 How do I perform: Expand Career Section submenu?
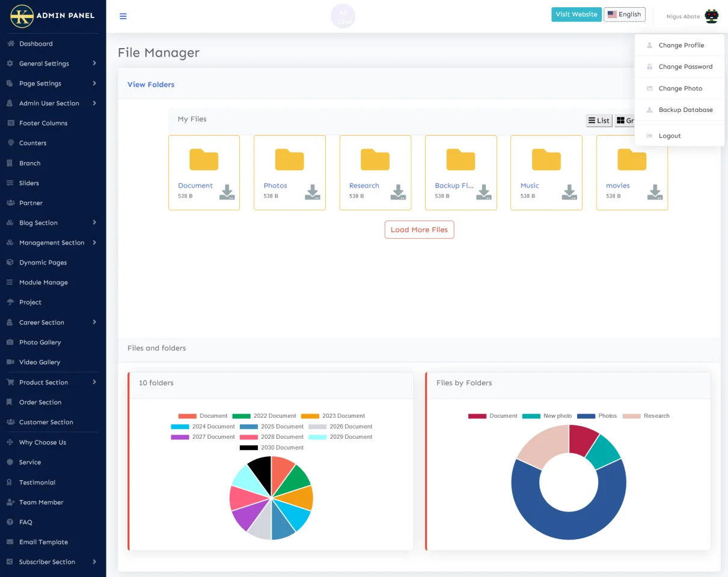(53, 323)
